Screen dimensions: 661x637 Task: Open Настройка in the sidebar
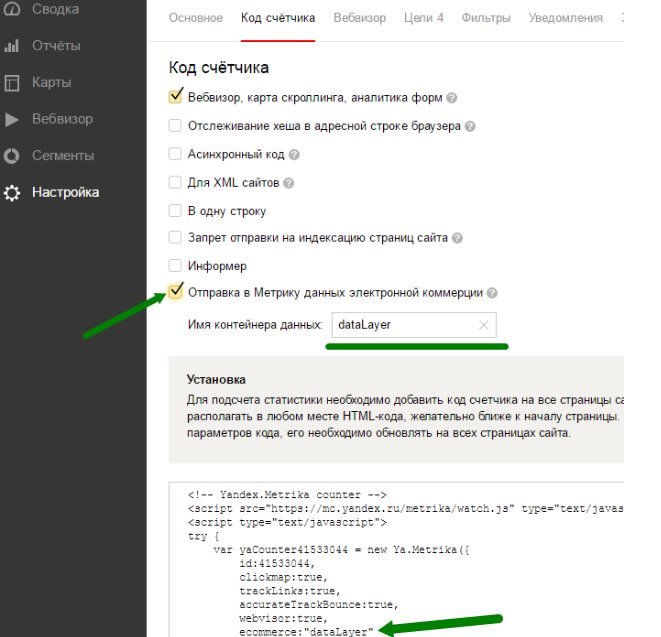(65, 193)
